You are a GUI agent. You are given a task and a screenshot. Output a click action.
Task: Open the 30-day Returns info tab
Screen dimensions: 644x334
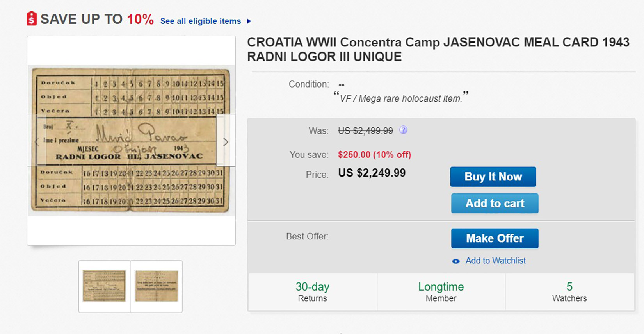click(x=312, y=292)
